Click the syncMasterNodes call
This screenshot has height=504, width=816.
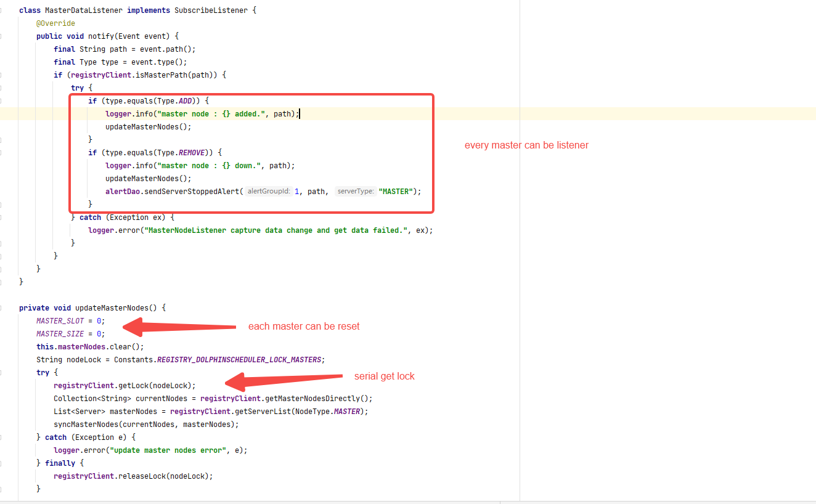tap(146, 425)
